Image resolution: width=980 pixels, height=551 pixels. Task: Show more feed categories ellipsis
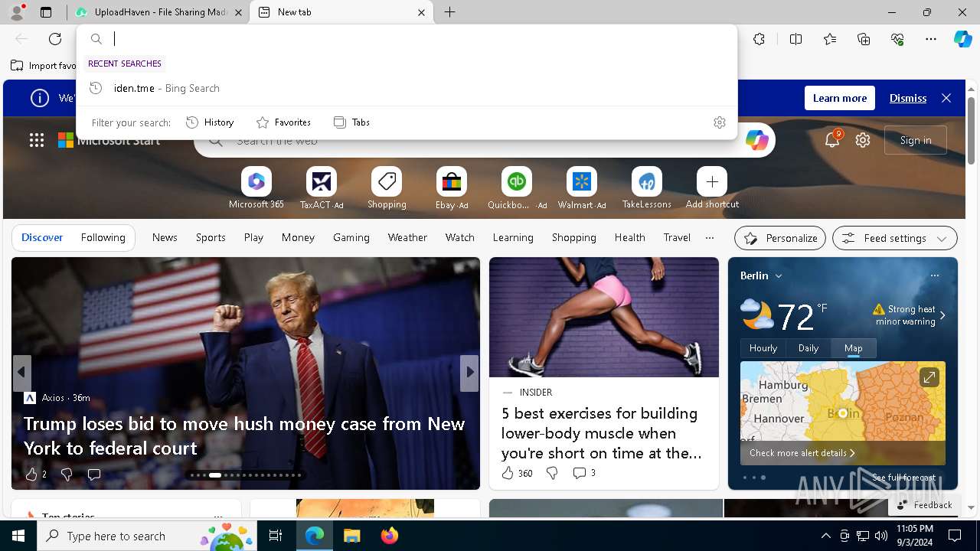coord(710,238)
